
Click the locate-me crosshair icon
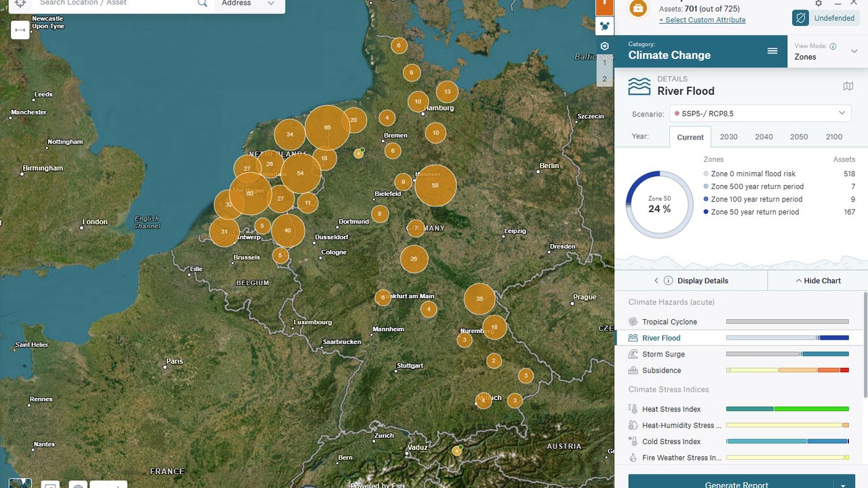20,3
